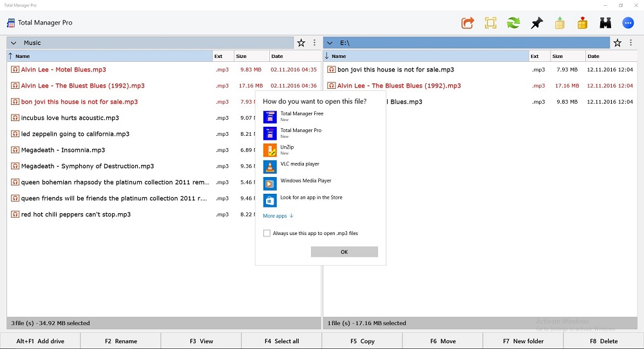Click the audio icon of red hot chili peppers file
The height and width of the screenshot is (349, 644).
pyautogui.click(x=15, y=214)
